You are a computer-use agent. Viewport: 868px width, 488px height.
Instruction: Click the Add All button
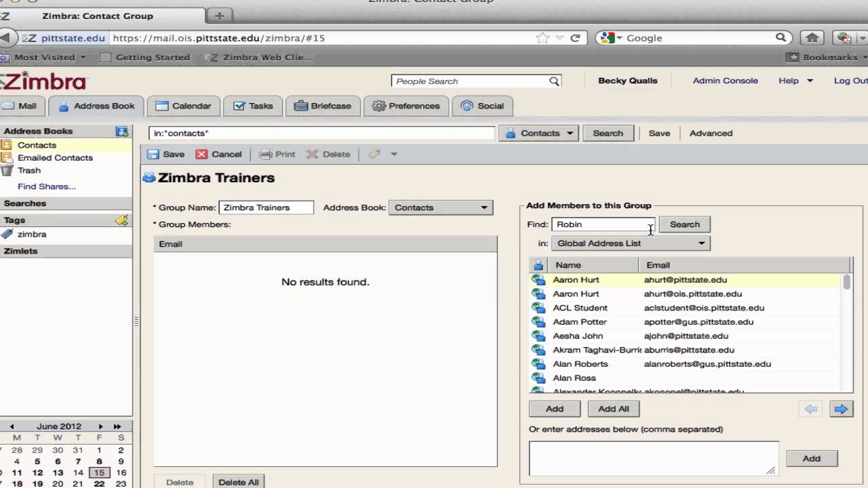pos(614,409)
